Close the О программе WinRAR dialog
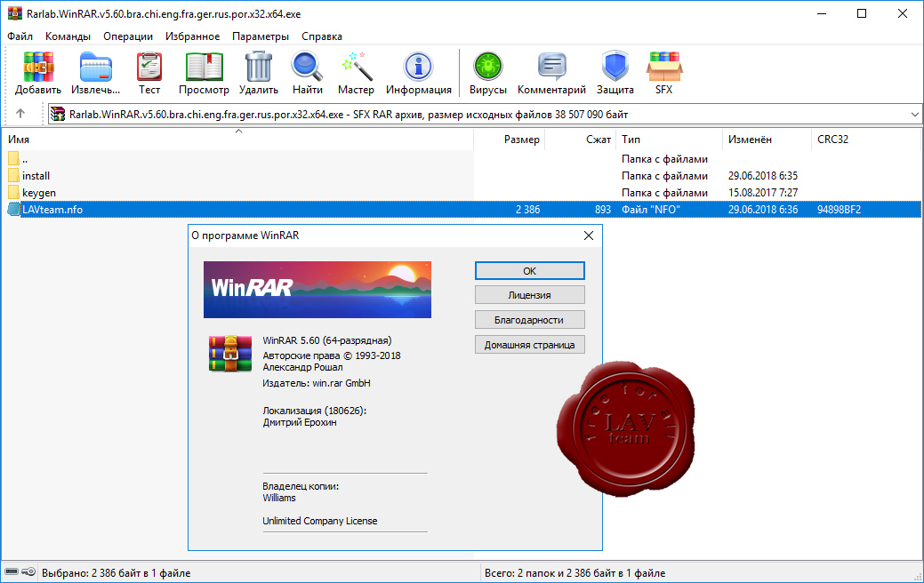924x583 pixels. pyautogui.click(x=588, y=236)
